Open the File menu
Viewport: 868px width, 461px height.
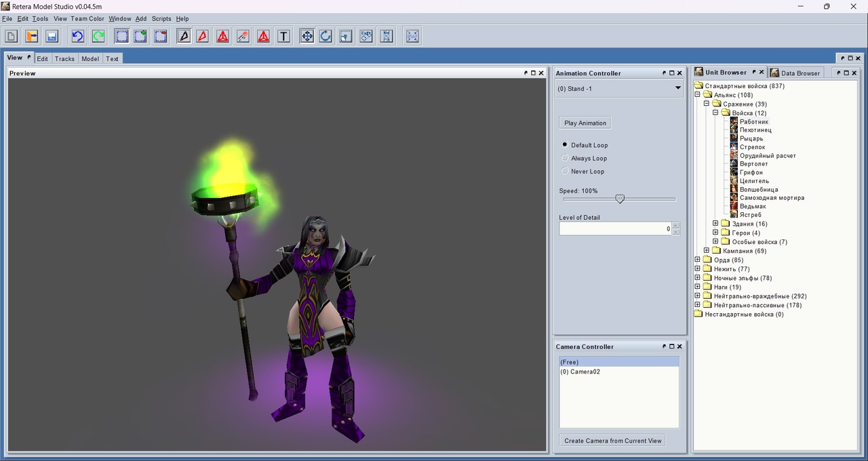(x=7, y=18)
